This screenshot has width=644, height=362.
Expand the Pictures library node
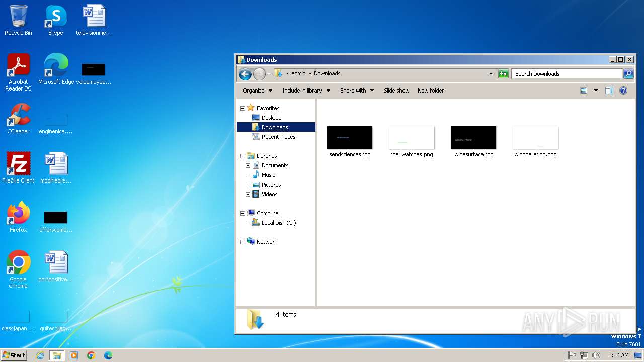[x=248, y=185]
